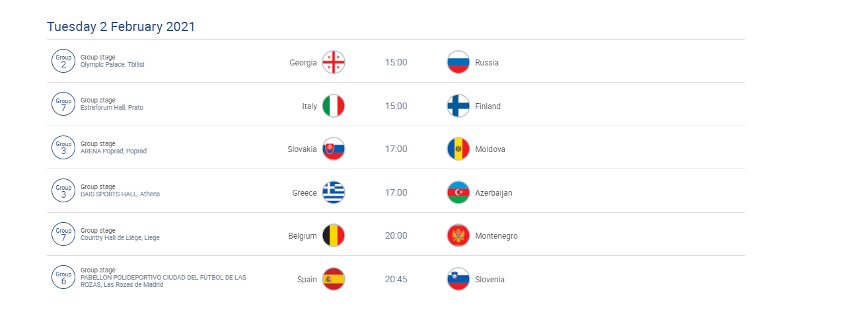868x318 pixels.
Task: Select the Slovakia flag icon
Action: click(334, 149)
